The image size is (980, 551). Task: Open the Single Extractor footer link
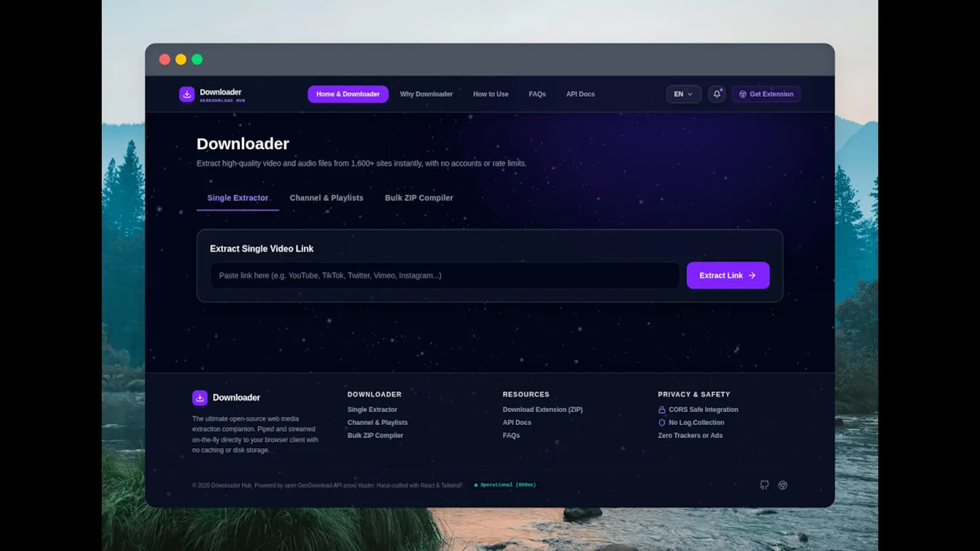[372, 410]
